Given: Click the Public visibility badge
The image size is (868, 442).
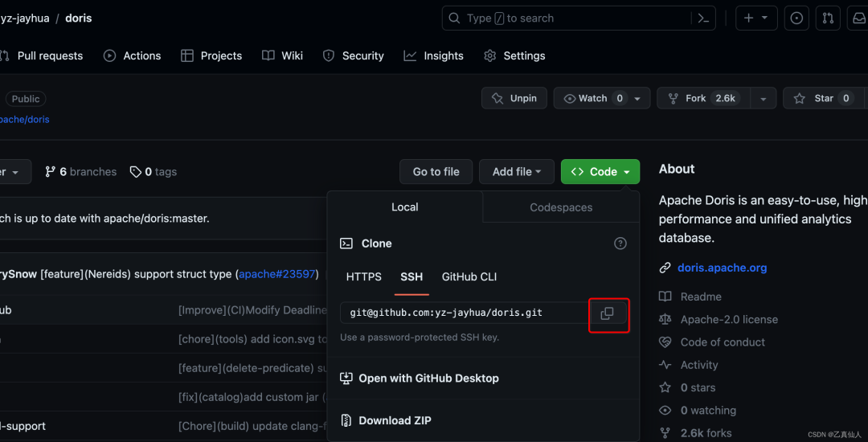Looking at the screenshot, I should coord(26,99).
